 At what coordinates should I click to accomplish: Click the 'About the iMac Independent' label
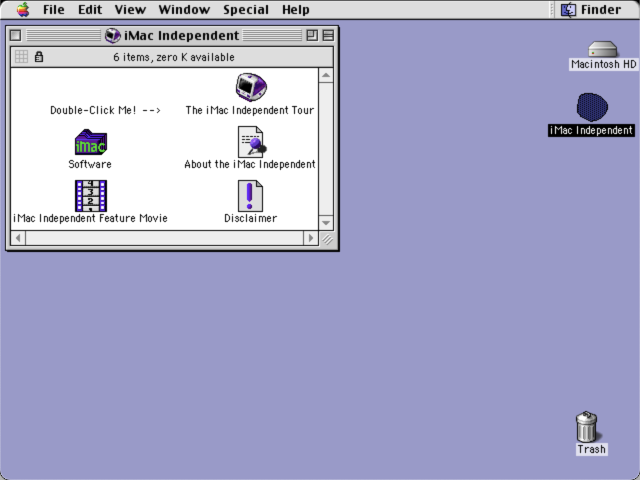coord(250,164)
